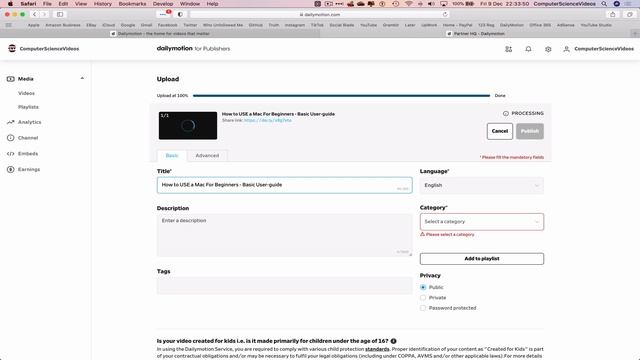
Task: Click the Safari address bar
Action: [320, 14]
